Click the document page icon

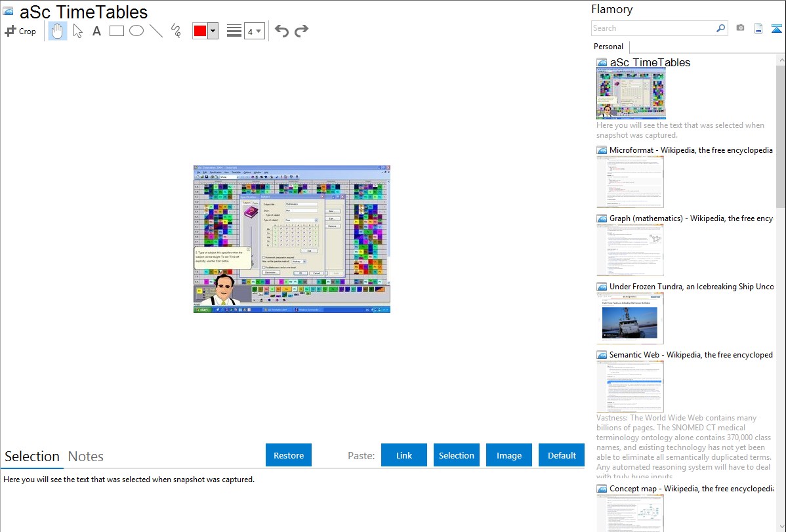[758, 28]
